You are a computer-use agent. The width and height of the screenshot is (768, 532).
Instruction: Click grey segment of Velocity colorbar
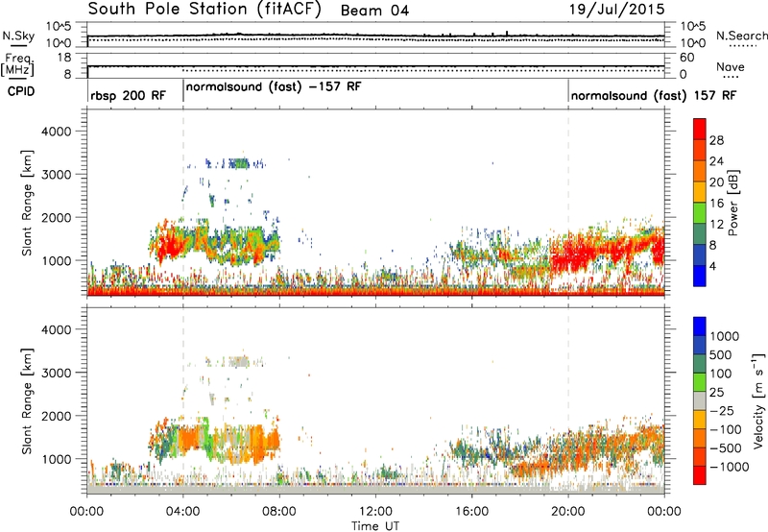click(700, 401)
